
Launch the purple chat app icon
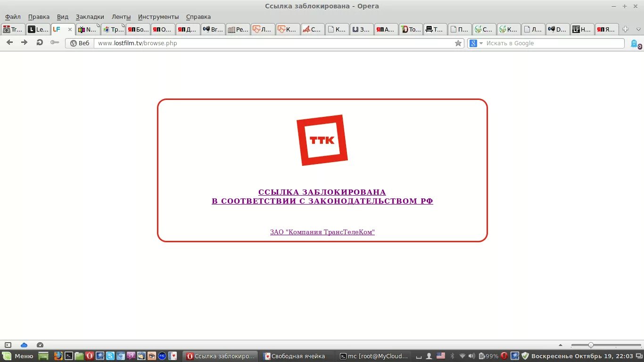[131, 356]
